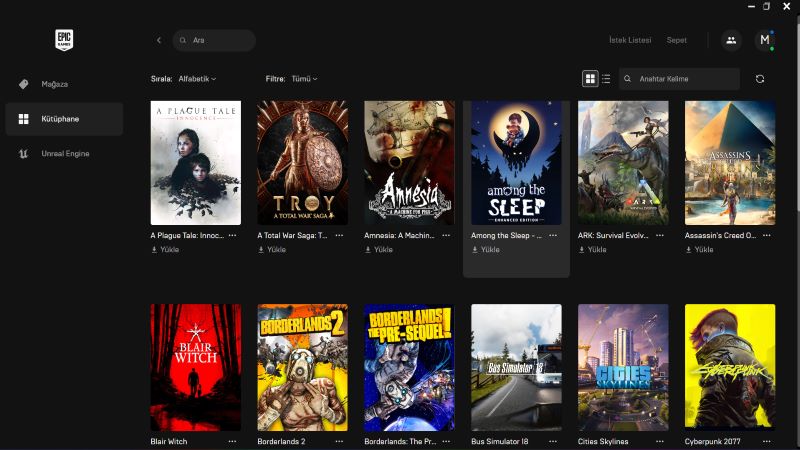
Task: Open more options for Assassin's Creed
Action: [767, 236]
